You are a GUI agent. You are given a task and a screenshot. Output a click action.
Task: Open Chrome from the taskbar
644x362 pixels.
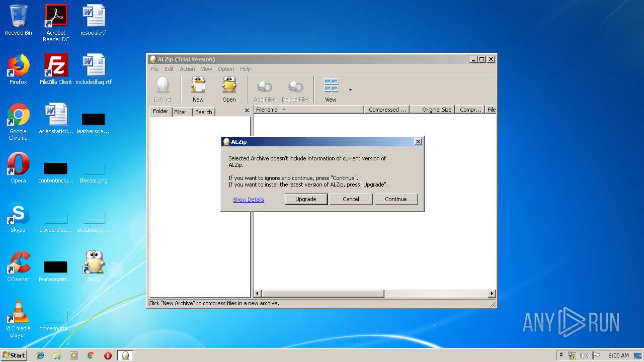click(x=91, y=355)
